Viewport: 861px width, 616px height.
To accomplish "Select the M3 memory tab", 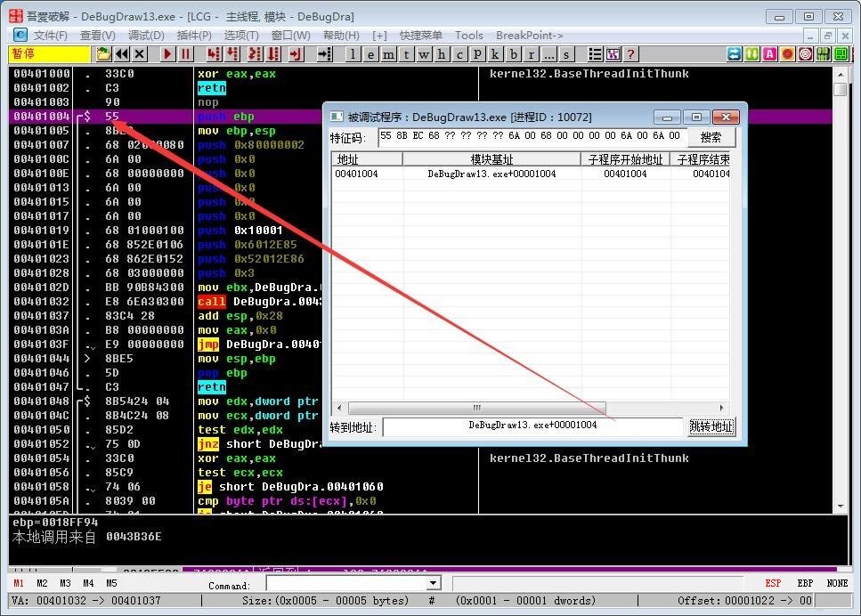I will tap(65, 583).
